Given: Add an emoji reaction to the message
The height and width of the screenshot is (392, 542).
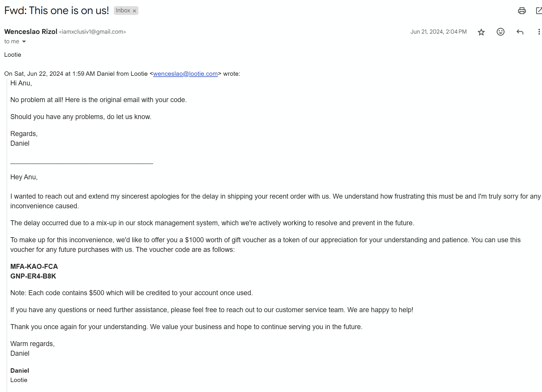Looking at the screenshot, I should tap(500, 32).
